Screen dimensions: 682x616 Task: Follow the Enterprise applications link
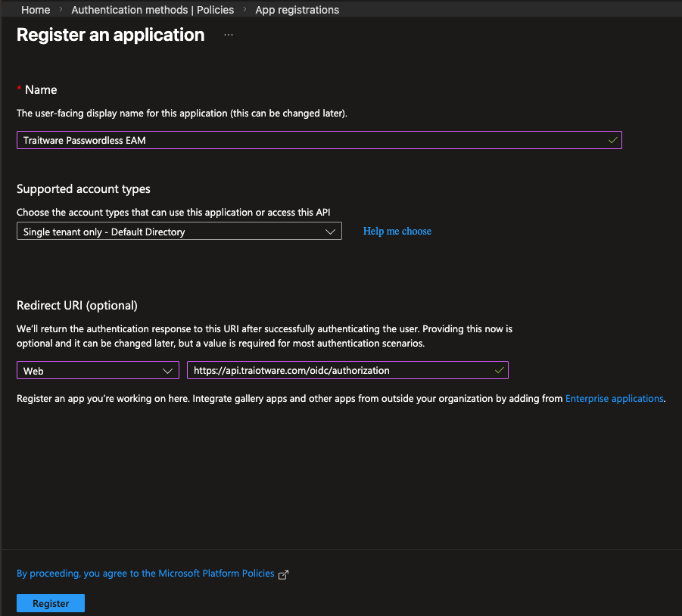pyautogui.click(x=614, y=398)
